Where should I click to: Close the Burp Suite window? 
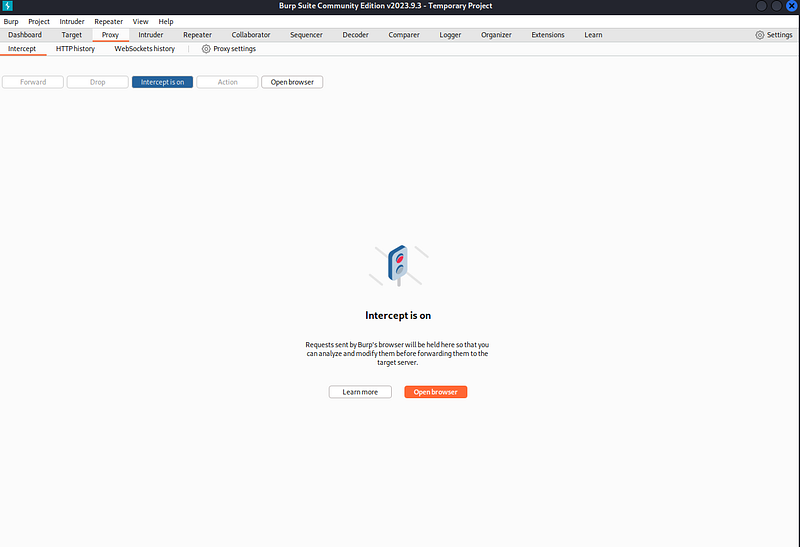791,7
